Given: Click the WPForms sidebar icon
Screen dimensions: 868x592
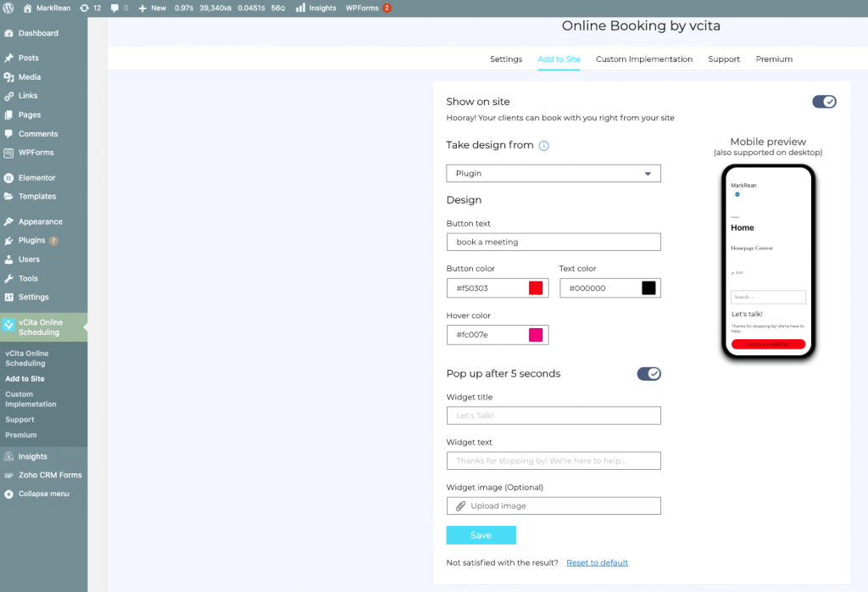Looking at the screenshot, I should [x=8, y=153].
